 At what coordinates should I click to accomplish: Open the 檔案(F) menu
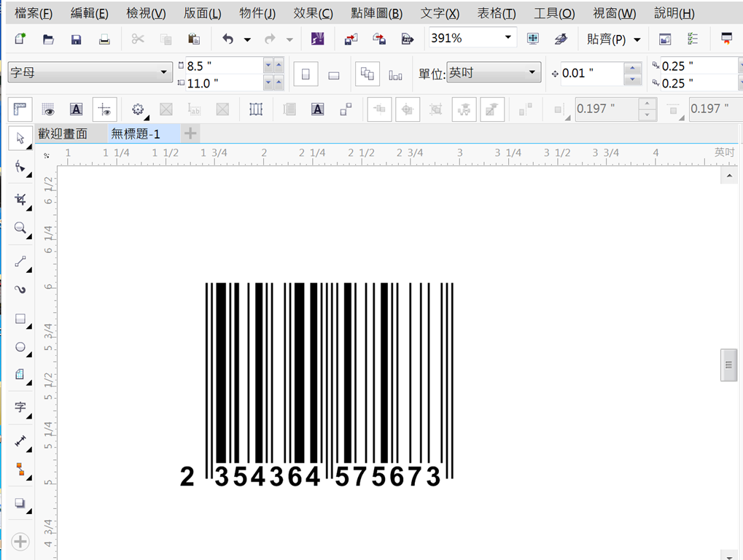pyautogui.click(x=33, y=13)
